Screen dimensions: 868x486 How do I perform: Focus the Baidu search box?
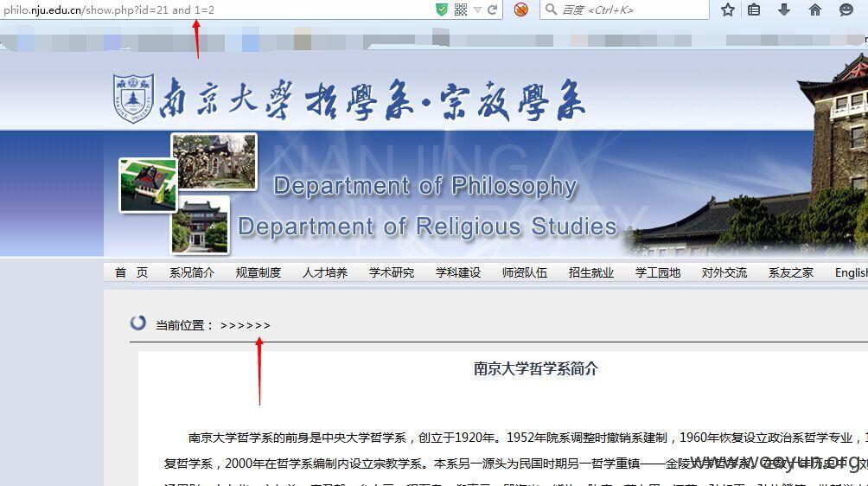point(624,10)
